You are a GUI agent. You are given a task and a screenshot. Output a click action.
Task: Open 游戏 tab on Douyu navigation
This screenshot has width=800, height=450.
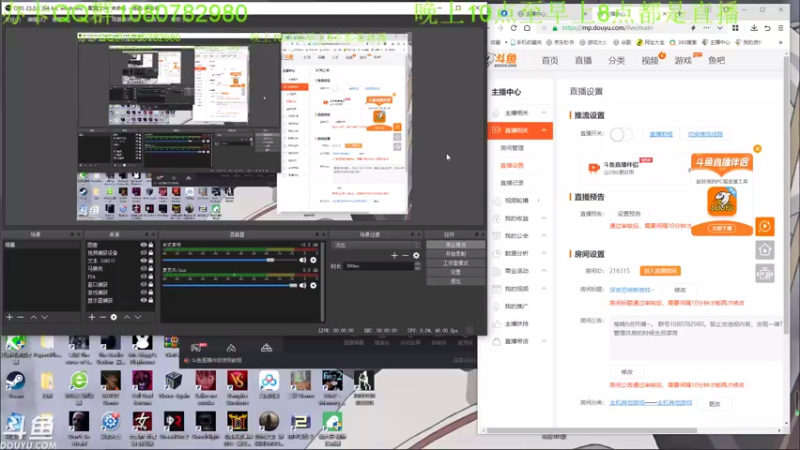[x=683, y=61]
